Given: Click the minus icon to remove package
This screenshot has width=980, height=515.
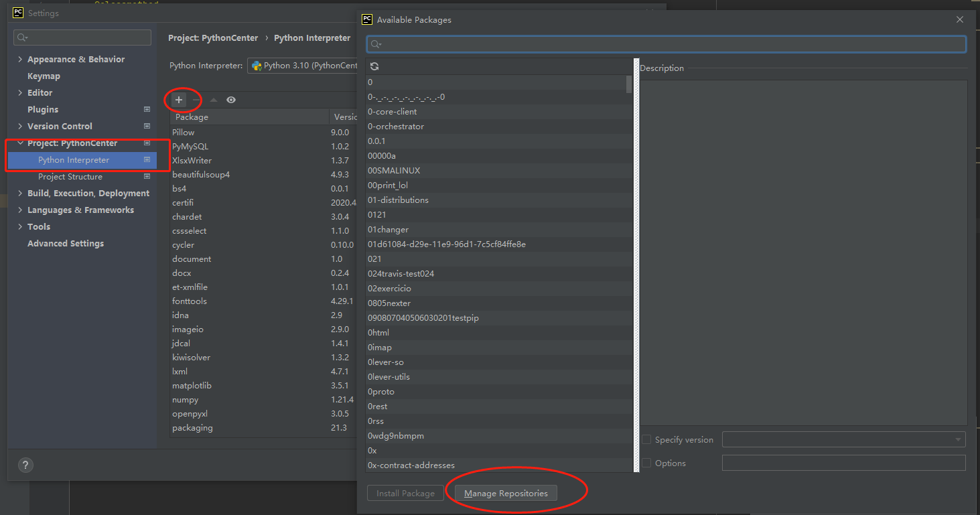Looking at the screenshot, I should (x=196, y=100).
